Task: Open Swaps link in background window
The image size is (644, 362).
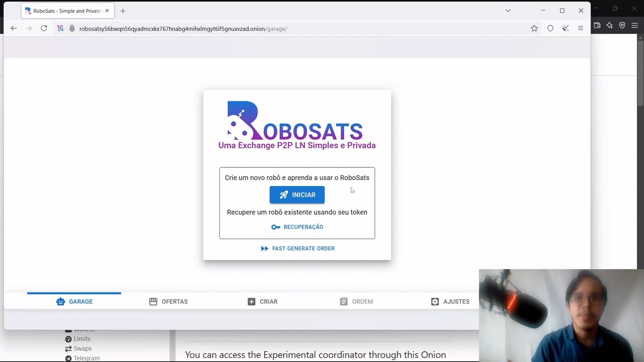Action: click(78, 348)
